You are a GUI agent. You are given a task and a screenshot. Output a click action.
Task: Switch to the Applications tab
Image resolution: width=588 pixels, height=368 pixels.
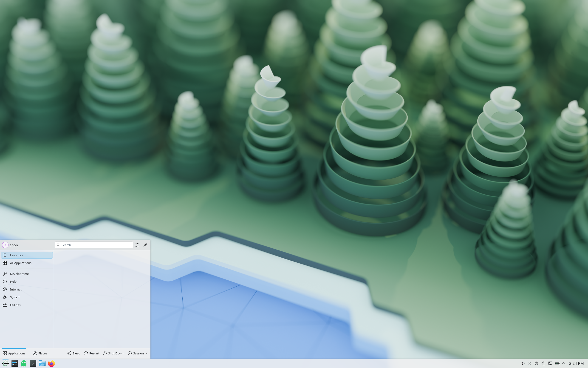coord(14,354)
